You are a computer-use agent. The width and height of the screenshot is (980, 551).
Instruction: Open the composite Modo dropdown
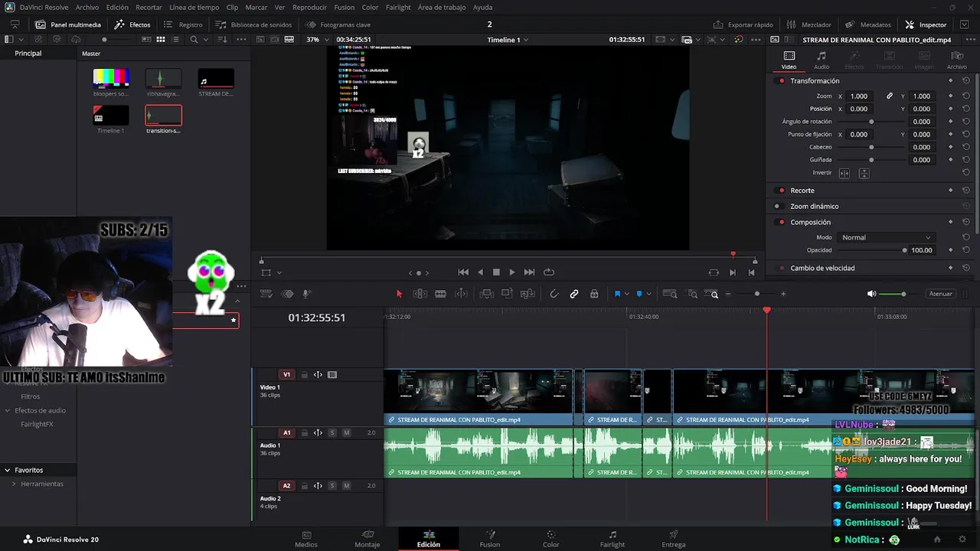[887, 238]
